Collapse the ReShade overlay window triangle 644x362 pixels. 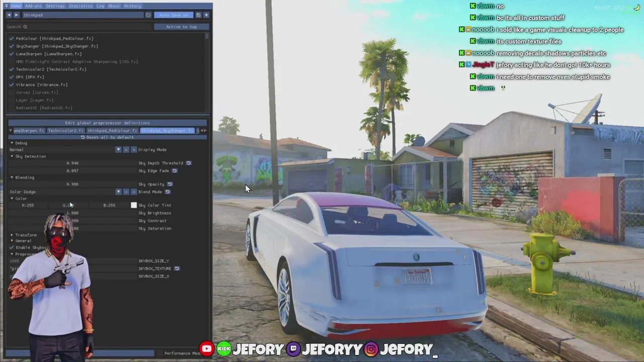[x=7, y=6]
